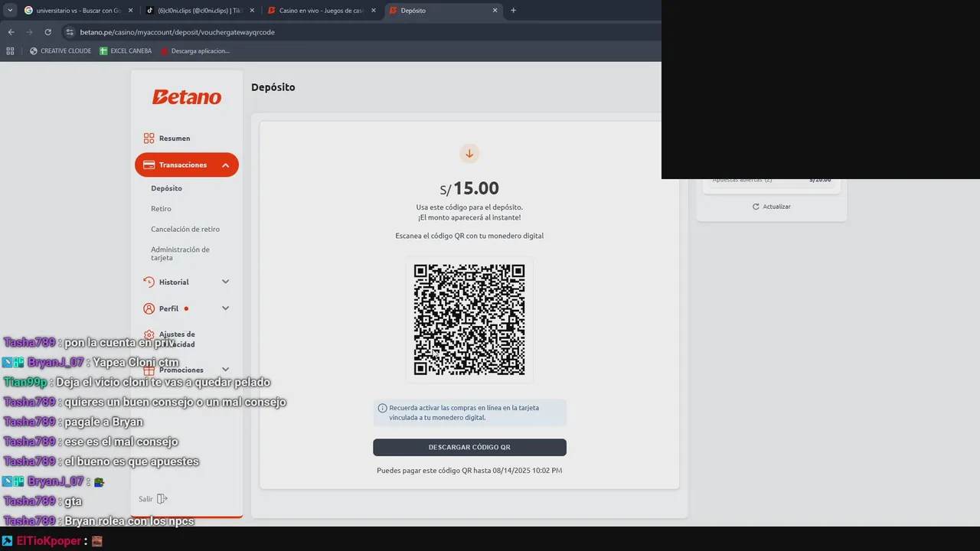The height and width of the screenshot is (551, 980).
Task: Select Depósito in sidebar
Action: 166,188
